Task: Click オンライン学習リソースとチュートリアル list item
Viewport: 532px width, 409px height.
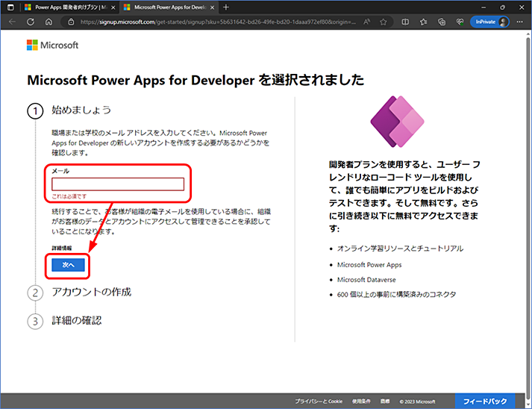Action: [x=400, y=249]
